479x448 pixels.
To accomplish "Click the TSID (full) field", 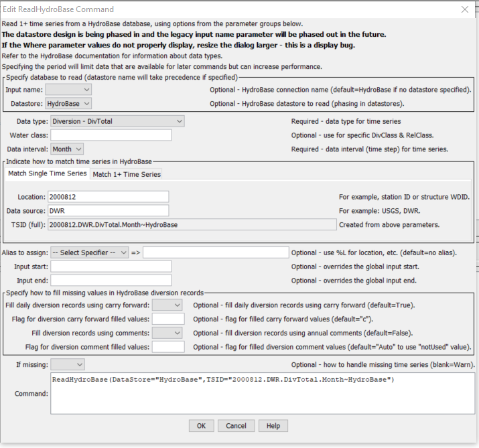I will [191, 225].
